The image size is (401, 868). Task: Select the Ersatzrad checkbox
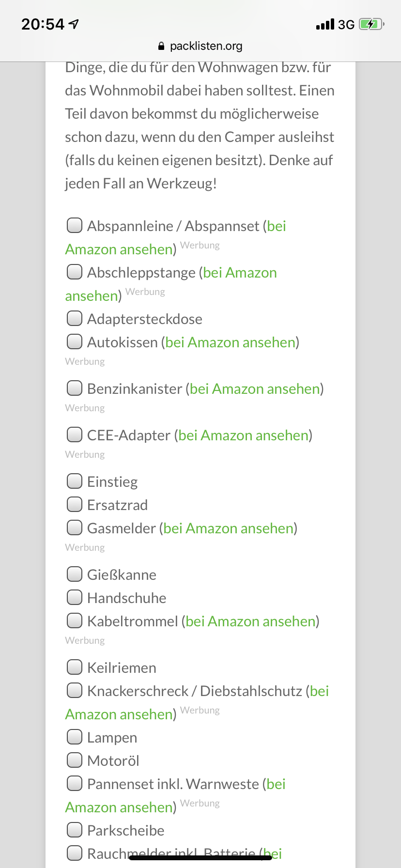[74, 504]
